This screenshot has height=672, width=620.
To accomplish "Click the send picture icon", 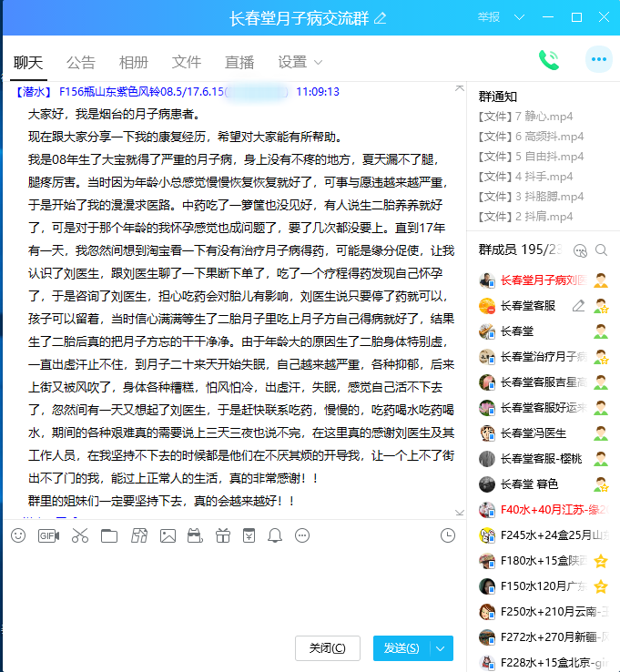I will 168,535.
